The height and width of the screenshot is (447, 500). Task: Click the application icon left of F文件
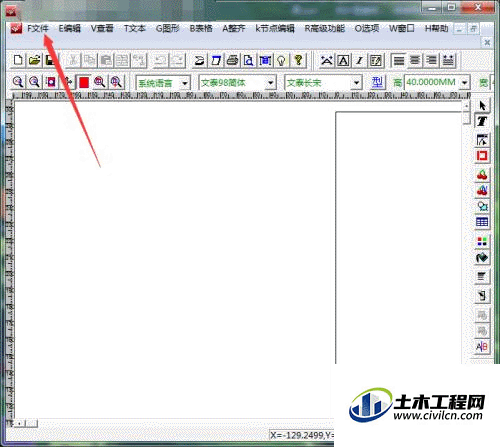pos(16,29)
